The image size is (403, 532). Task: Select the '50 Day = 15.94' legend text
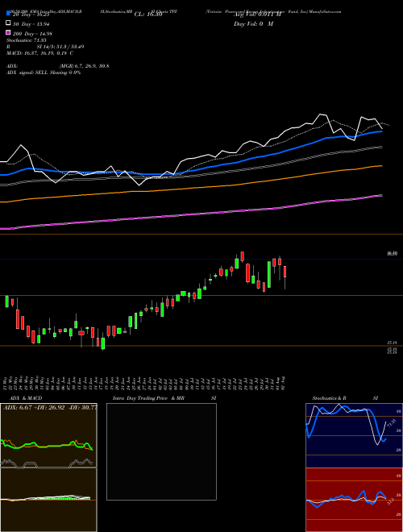(x=31, y=24)
